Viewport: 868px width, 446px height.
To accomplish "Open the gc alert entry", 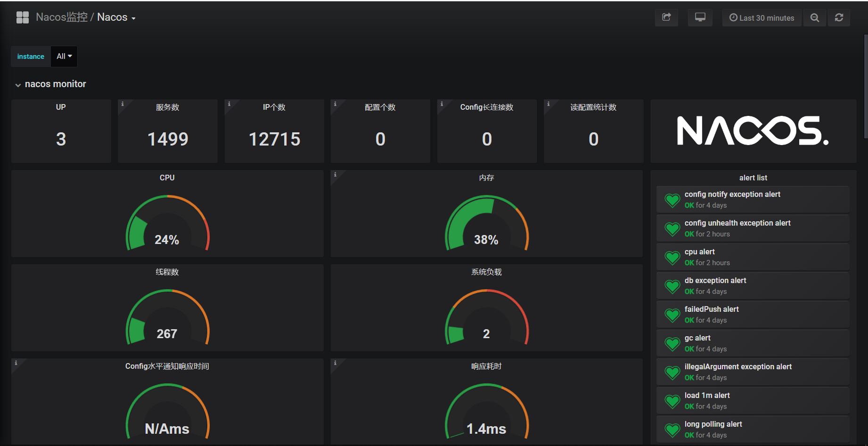I will pyautogui.click(x=753, y=343).
